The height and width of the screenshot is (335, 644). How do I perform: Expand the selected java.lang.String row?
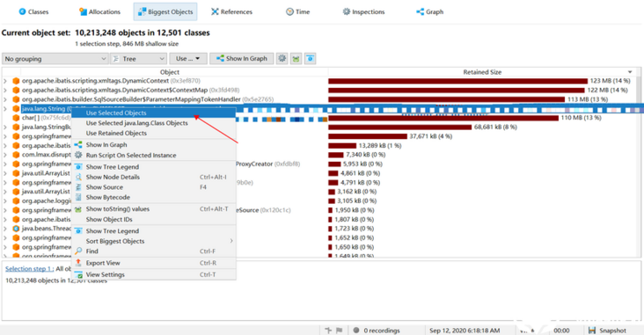tap(5, 109)
